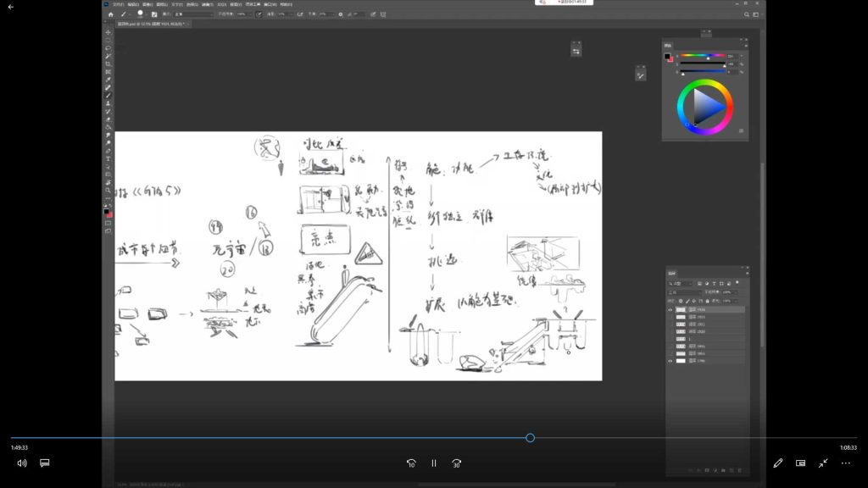The image size is (868, 488).
Task: Open the layer filter type dropdown
Action: 683,283
